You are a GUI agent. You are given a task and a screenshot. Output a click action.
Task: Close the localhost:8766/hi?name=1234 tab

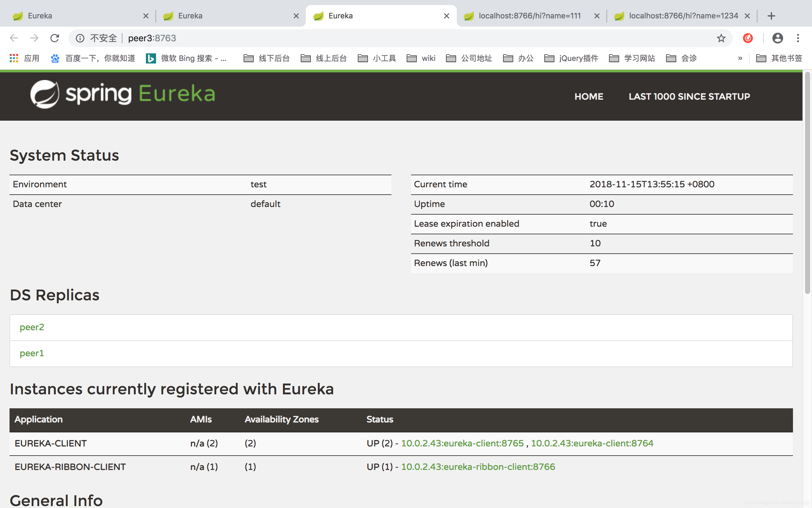747,16
